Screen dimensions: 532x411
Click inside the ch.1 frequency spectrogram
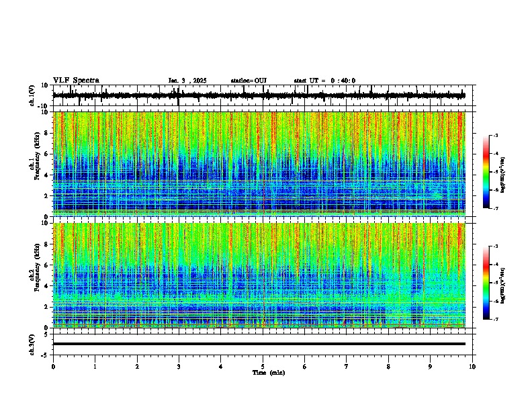(259, 164)
